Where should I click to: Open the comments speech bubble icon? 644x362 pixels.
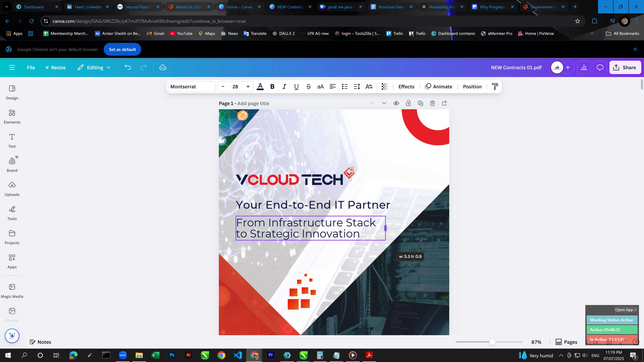click(600, 67)
